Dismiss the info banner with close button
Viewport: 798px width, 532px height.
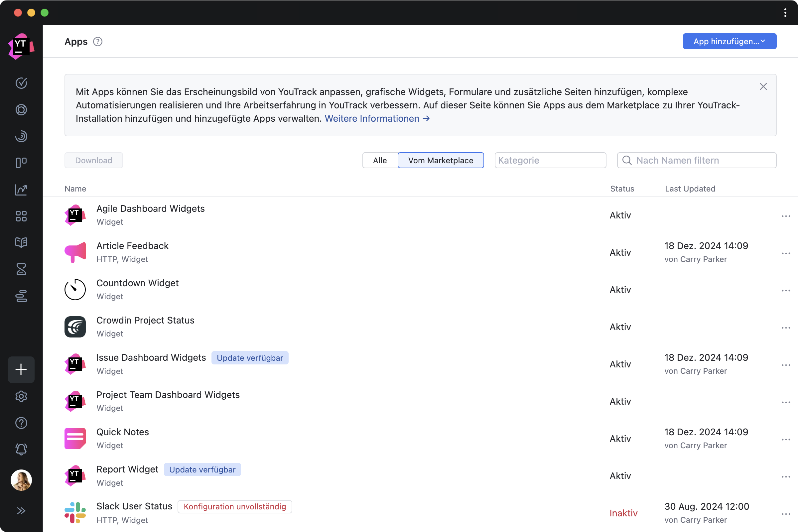pos(762,86)
